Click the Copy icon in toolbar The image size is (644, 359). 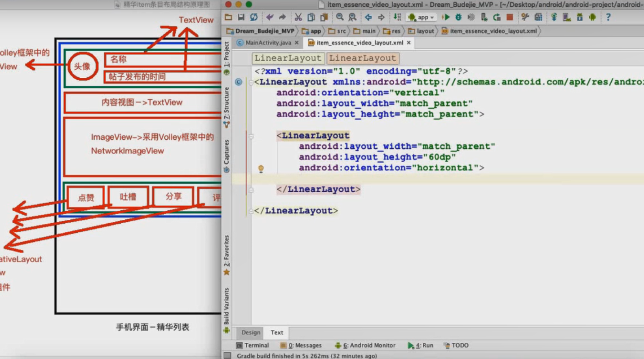(311, 17)
